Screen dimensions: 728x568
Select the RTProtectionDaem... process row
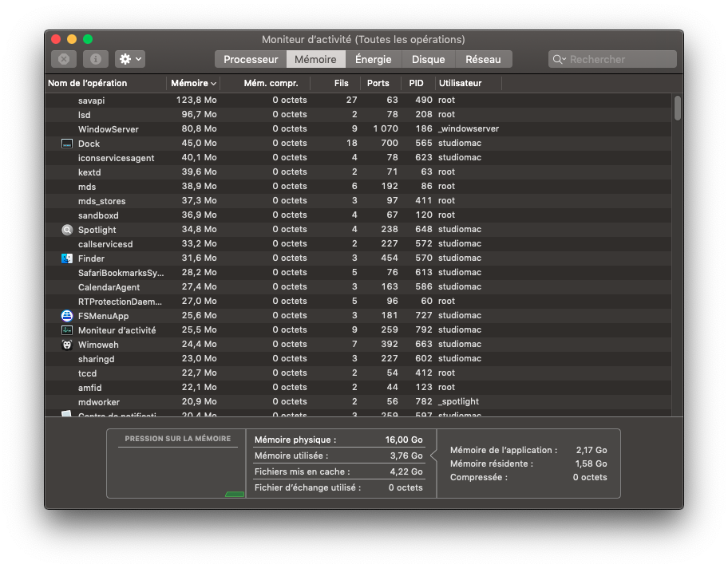point(358,302)
